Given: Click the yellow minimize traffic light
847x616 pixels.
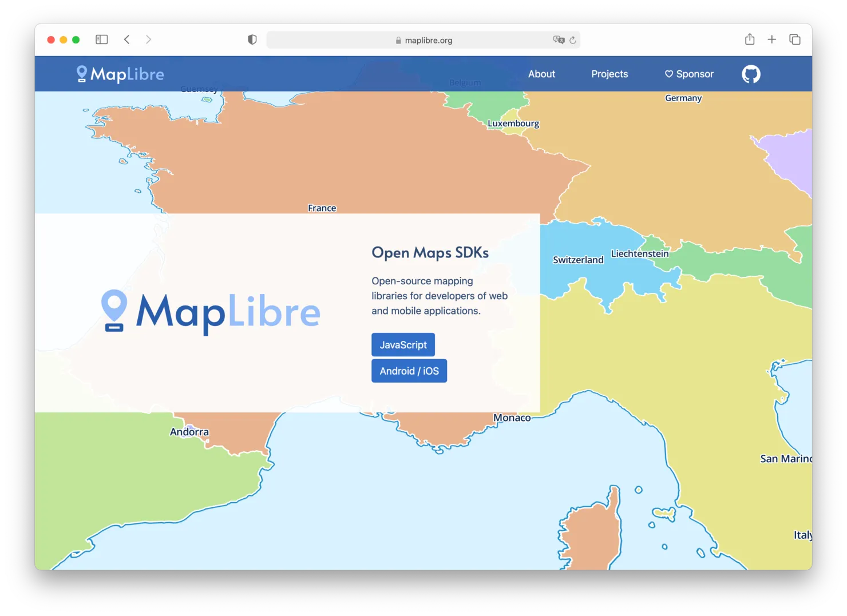Looking at the screenshot, I should click(x=64, y=39).
